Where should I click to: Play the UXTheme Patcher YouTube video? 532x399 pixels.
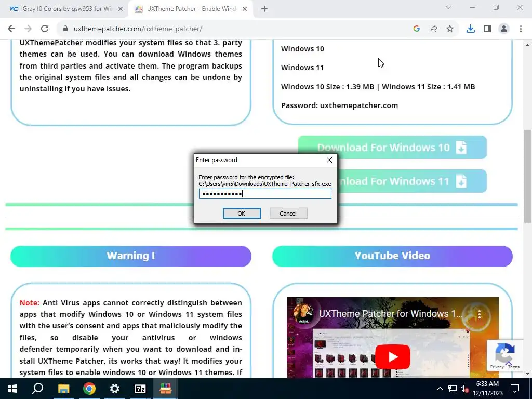tap(393, 356)
